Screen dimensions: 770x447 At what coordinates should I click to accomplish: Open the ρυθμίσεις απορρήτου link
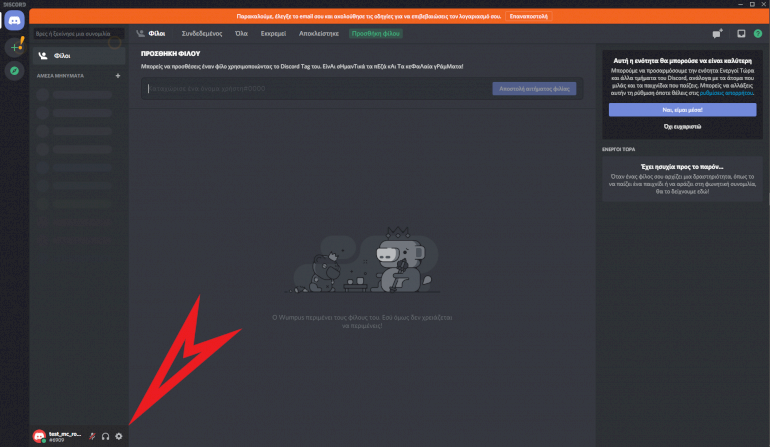(x=726, y=93)
